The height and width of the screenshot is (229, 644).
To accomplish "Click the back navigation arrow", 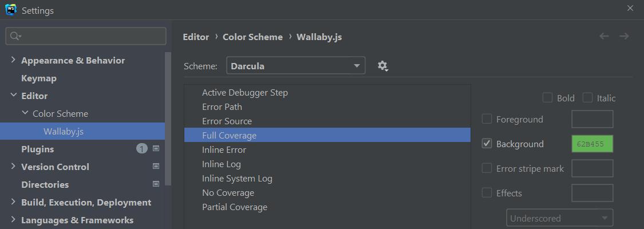I will [604, 36].
